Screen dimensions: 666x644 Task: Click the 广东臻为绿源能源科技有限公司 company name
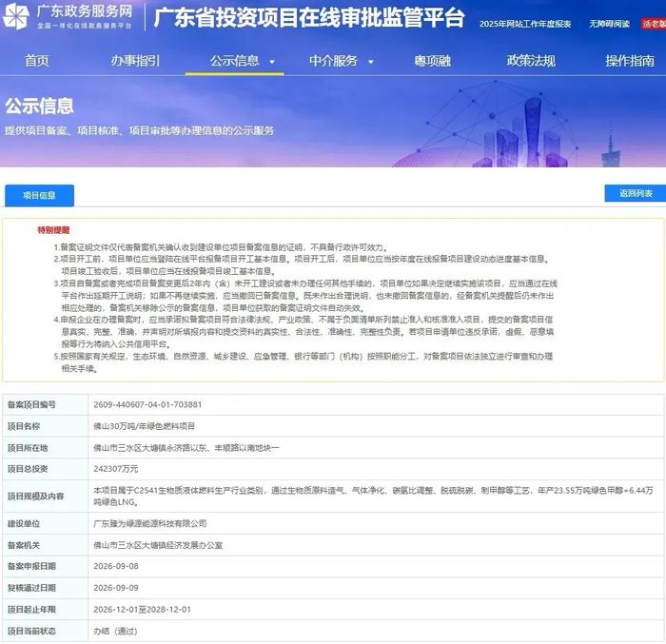[150, 523]
